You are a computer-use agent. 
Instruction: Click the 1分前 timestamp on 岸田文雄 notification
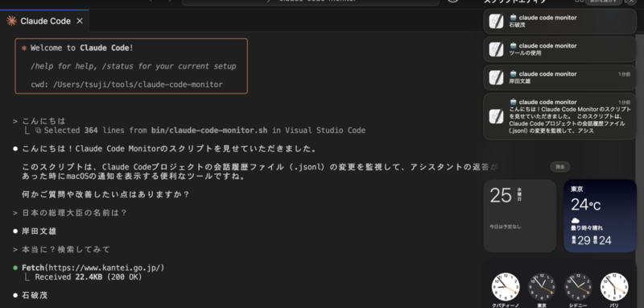[x=625, y=74]
